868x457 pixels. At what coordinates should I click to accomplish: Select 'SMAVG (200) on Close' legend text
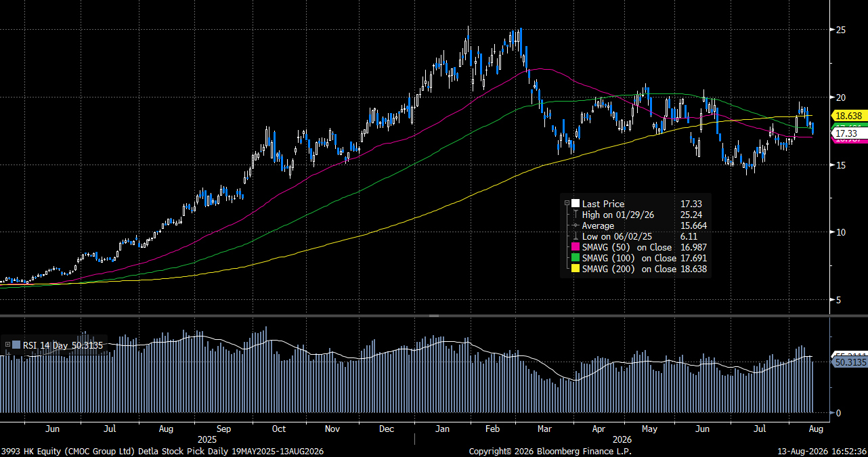tap(629, 269)
